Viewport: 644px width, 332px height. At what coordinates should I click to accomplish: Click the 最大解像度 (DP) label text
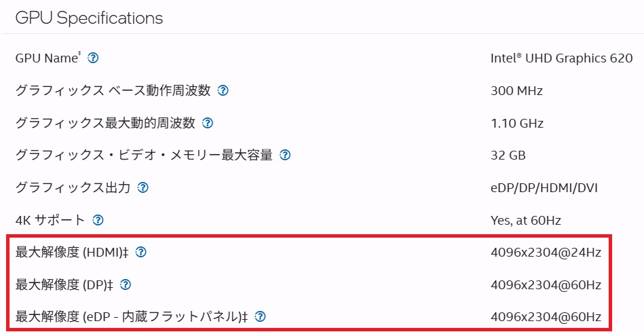[64, 284]
